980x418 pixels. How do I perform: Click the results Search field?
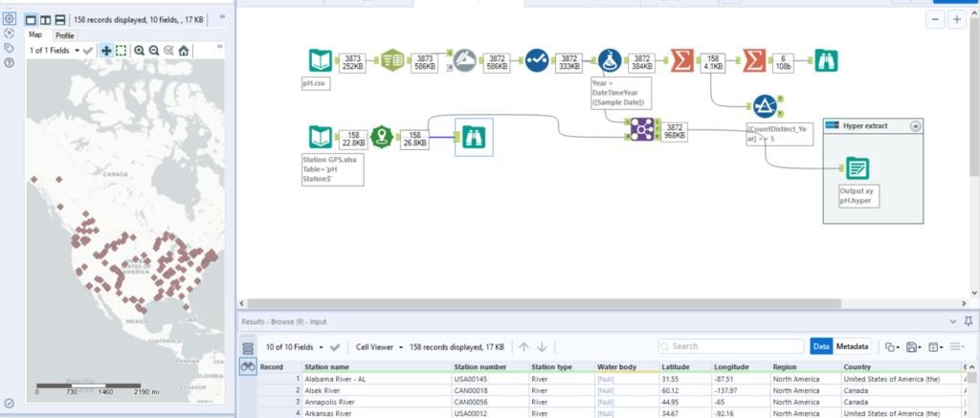[732, 346]
